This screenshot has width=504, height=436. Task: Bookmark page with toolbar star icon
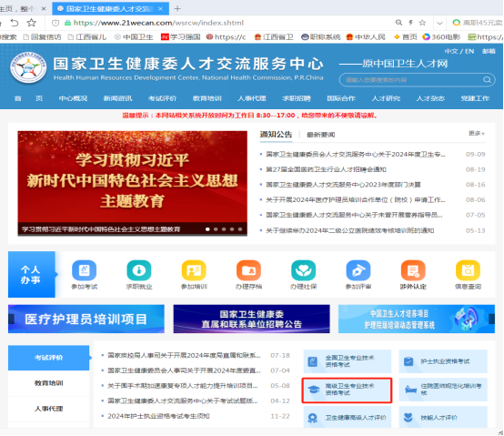[x=31, y=23]
